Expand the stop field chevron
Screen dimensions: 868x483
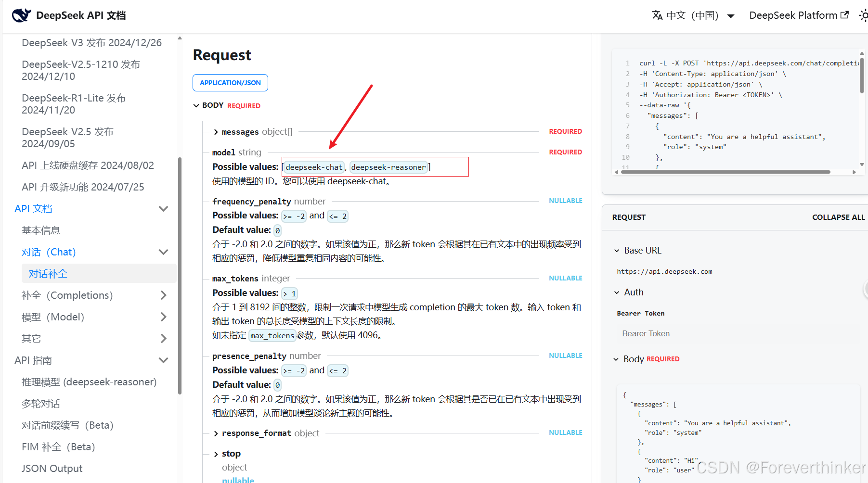pos(216,454)
